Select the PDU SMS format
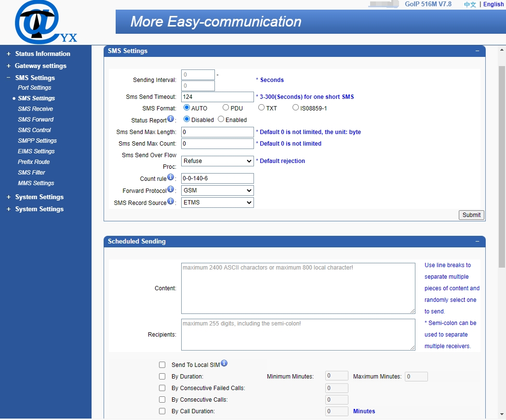The height and width of the screenshot is (420, 506). click(x=225, y=108)
